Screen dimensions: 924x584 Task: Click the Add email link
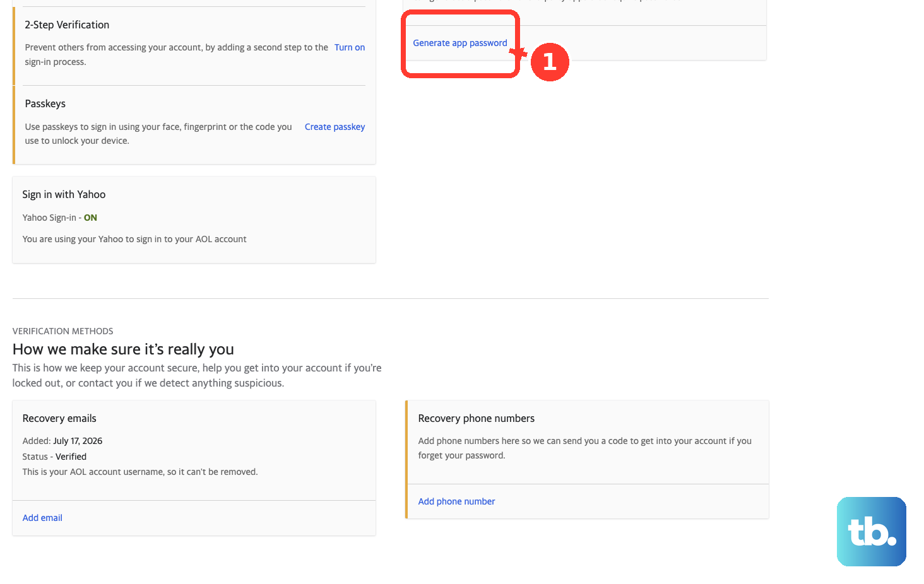pyautogui.click(x=42, y=518)
